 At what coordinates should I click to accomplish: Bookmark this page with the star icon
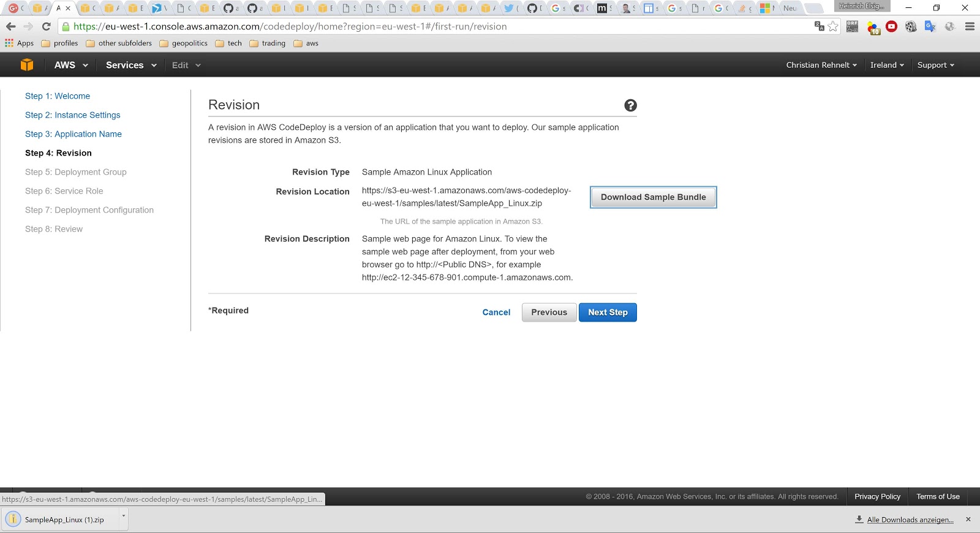(x=833, y=26)
